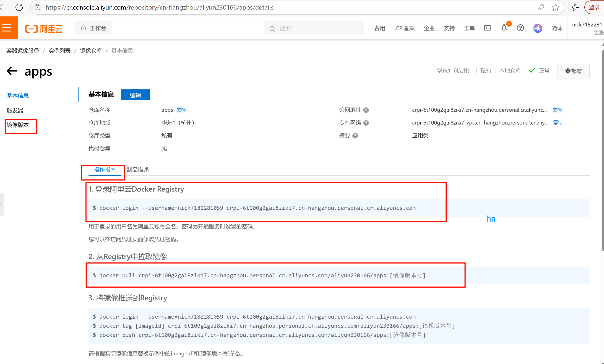Screen dimensions: 604x364
Task: Click the 正常 status label
Action: pyautogui.click(x=544, y=71)
